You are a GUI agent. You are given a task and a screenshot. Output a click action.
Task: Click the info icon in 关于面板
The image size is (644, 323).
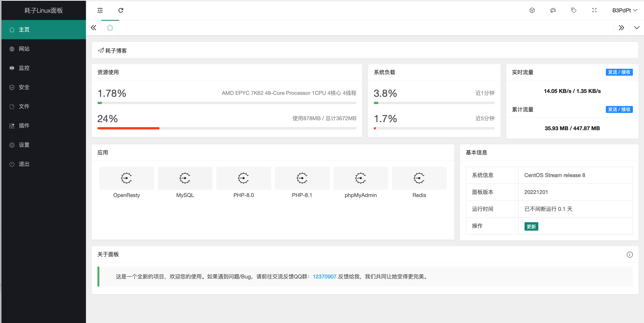(629, 254)
